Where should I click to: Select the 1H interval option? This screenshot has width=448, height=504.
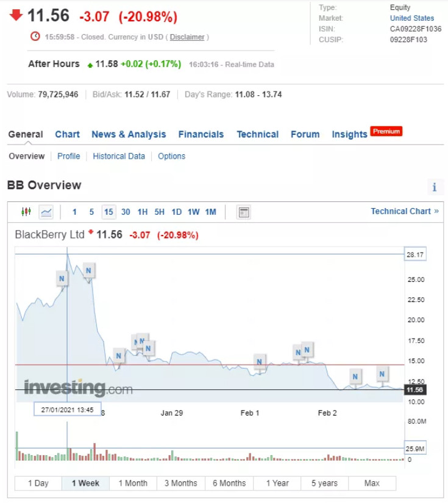[143, 212]
